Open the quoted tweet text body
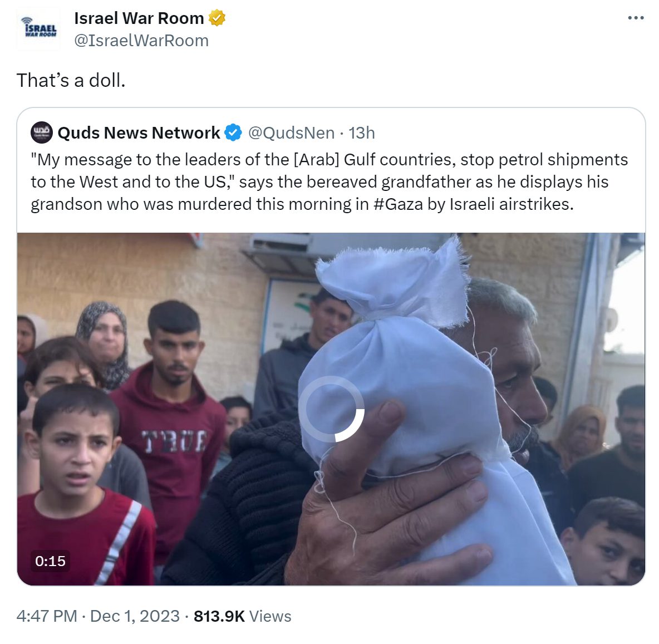The image size is (659, 644). [x=329, y=182]
